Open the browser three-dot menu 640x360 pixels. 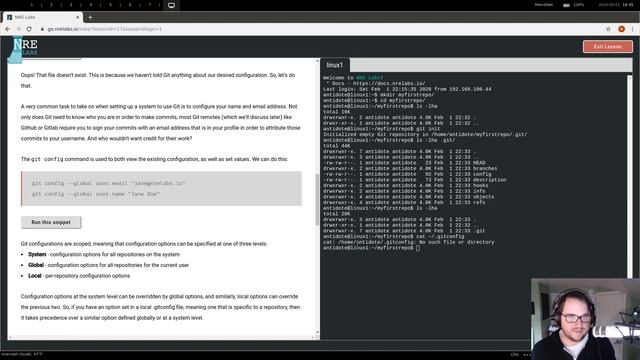632,29
